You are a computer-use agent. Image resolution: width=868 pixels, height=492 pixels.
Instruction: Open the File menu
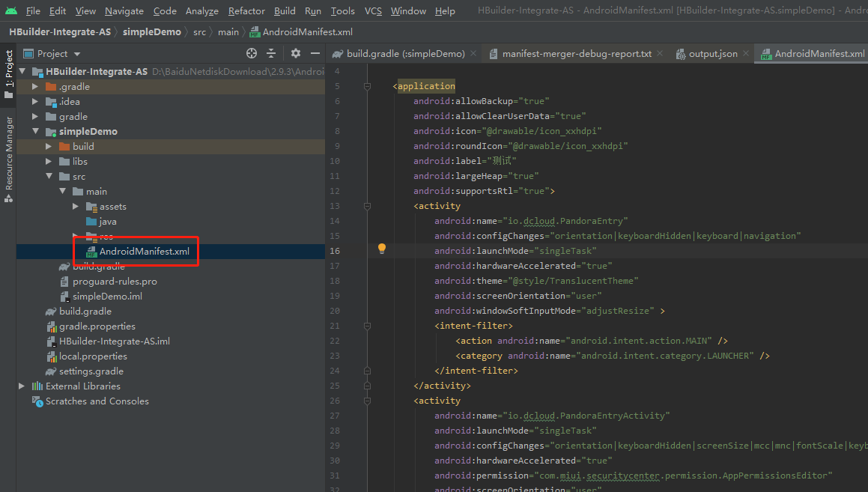click(33, 10)
